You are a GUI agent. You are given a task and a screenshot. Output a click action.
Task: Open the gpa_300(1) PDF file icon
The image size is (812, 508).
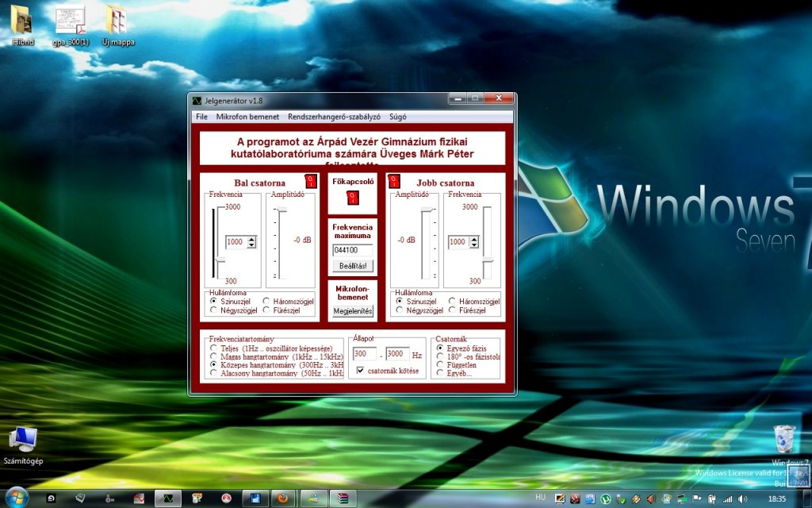[x=71, y=26]
